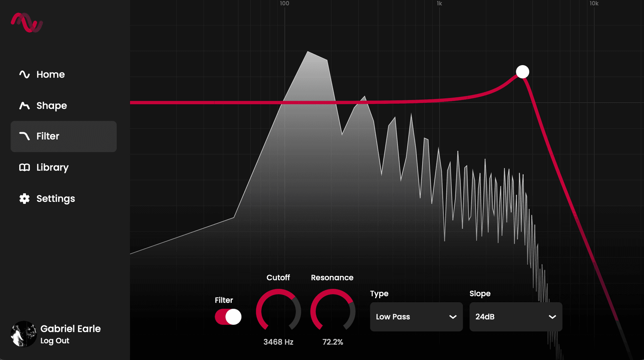Viewport: 644px width, 360px height.
Task: Click Gabriel Earle's profile avatar
Action: click(23, 334)
